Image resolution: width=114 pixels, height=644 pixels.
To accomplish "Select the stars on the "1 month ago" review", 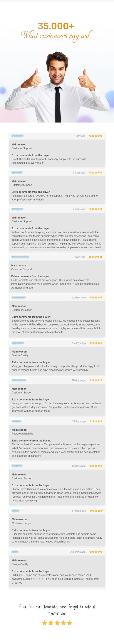I will tap(96, 511).
